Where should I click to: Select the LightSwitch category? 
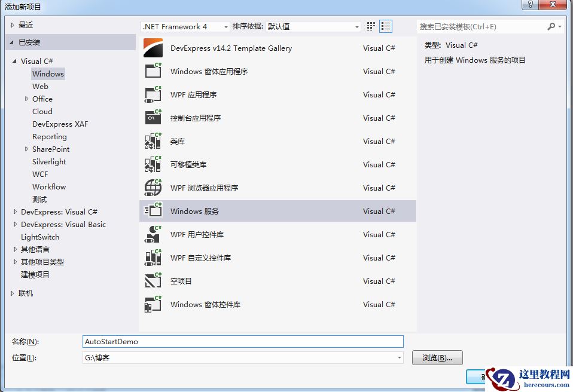(40, 237)
